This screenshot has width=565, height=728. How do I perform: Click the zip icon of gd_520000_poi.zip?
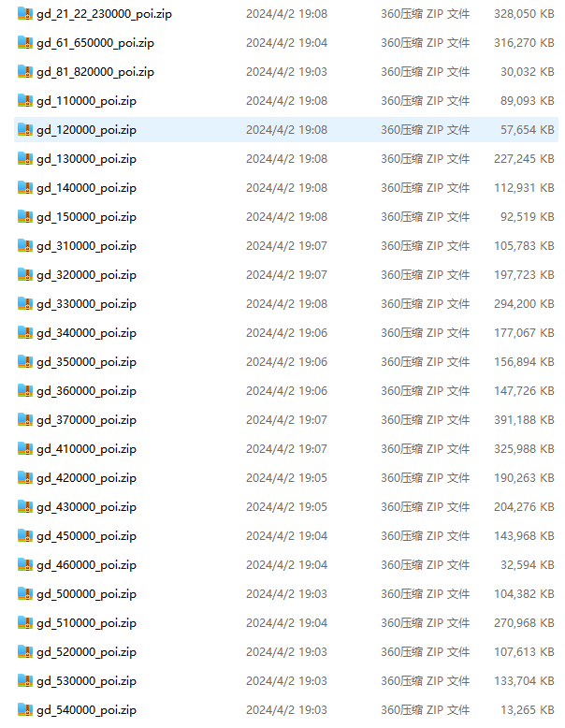(x=25, y=652)
